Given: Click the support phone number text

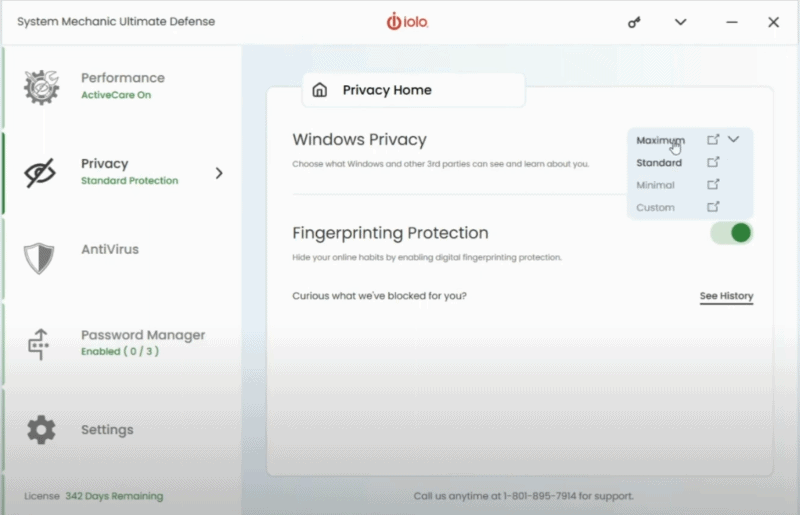Looking at the screenshot, I should click(x=540, y=496).
